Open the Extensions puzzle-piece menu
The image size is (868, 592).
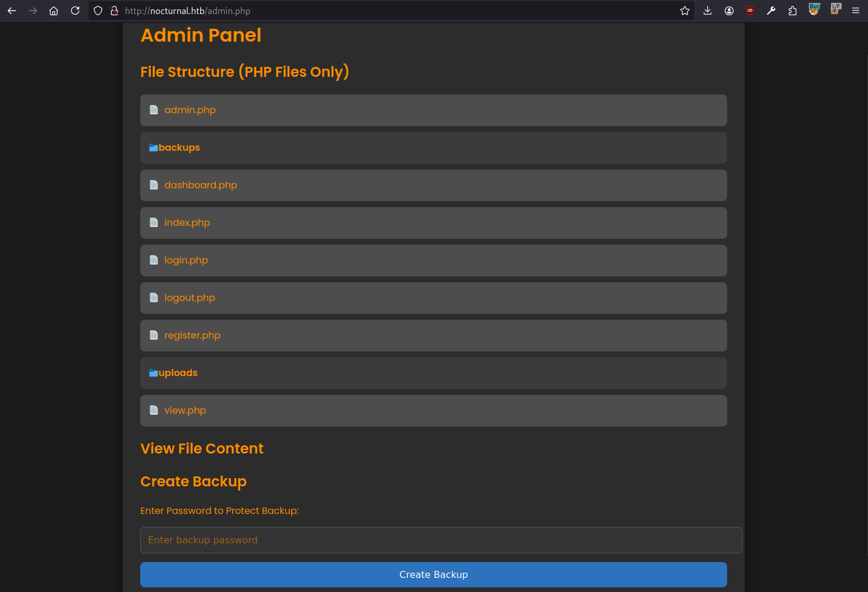792,11
